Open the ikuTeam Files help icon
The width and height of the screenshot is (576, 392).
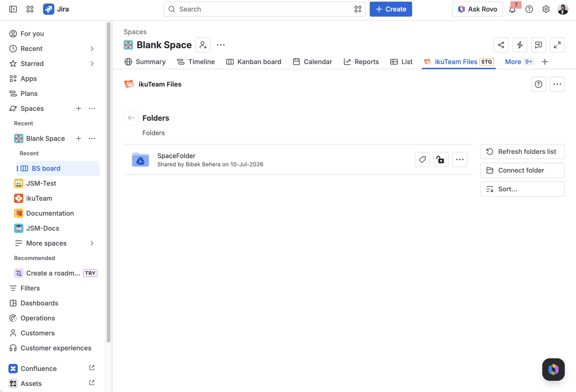click(538, 84)
